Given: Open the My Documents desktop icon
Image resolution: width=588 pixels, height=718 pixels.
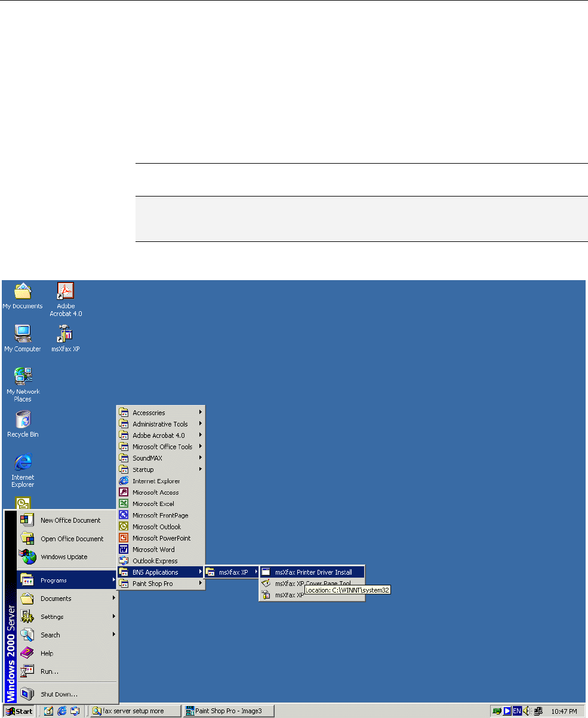Looking at the screenshot, I should coord(23,296).
